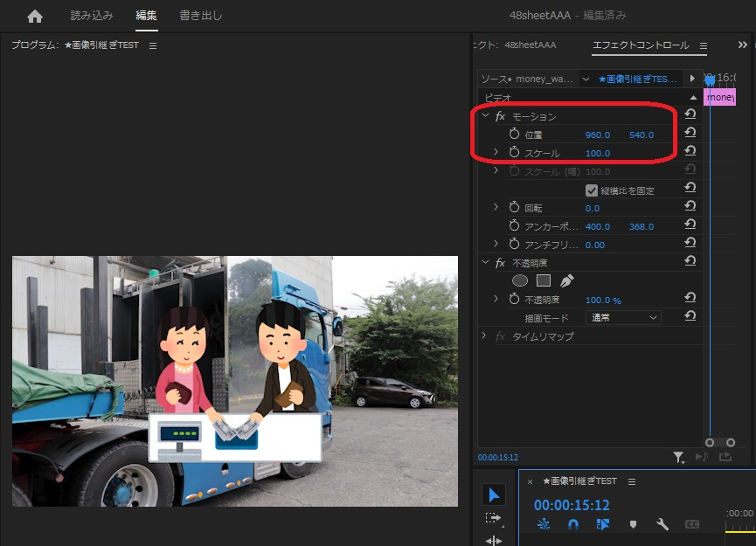Edit the 位置 X value 960.0
Viewport: 756px width, 546px height.
point(598,135)
